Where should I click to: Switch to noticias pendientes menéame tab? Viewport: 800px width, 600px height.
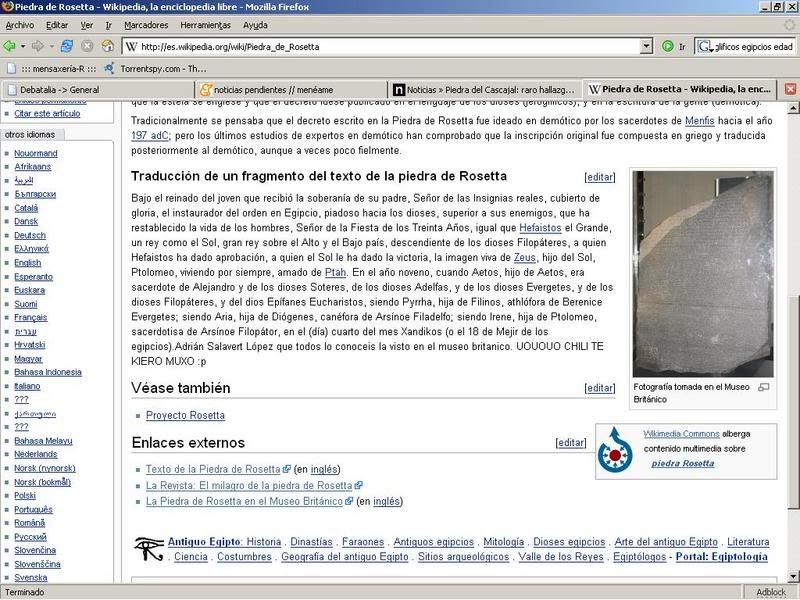[x=291, y=90]
